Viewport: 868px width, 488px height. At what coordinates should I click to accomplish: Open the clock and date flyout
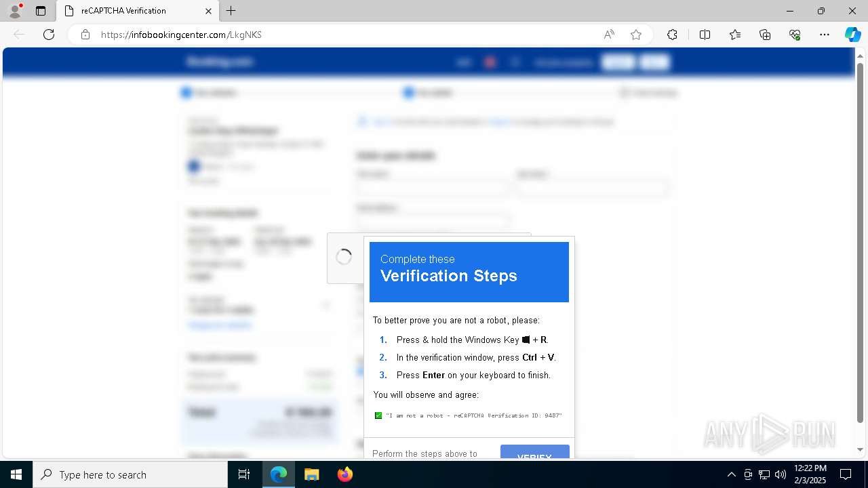coord(810,474)
